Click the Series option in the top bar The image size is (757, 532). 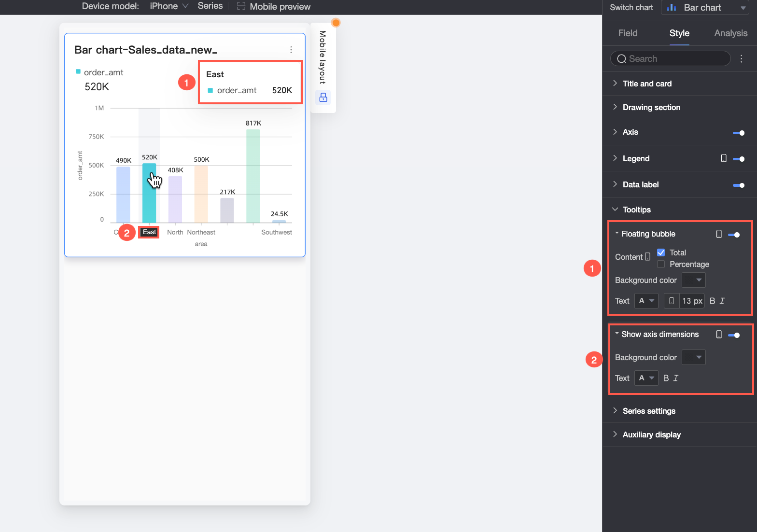click(x=210, y=6)
